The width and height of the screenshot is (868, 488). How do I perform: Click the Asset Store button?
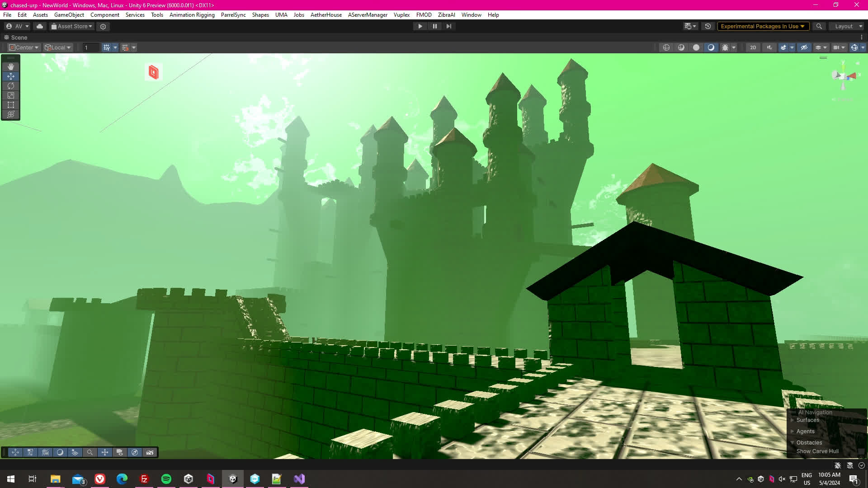point(72,26)
